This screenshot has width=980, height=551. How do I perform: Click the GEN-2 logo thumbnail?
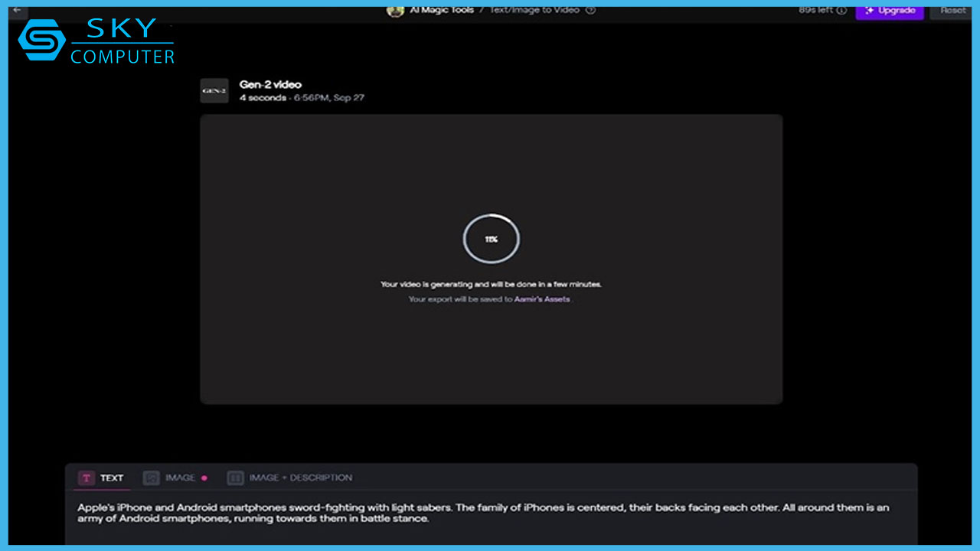click(x=214, y=90)
